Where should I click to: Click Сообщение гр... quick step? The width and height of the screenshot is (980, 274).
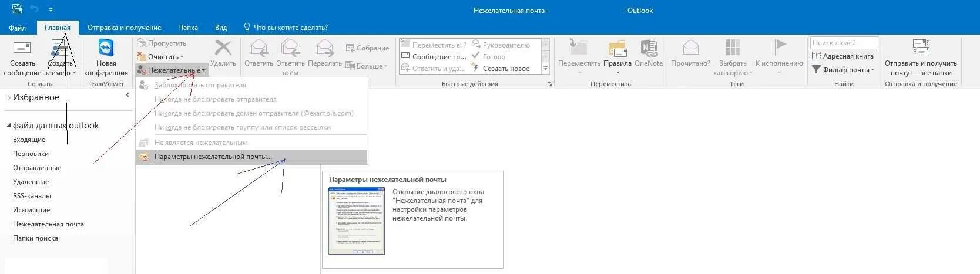coord(434,57)
